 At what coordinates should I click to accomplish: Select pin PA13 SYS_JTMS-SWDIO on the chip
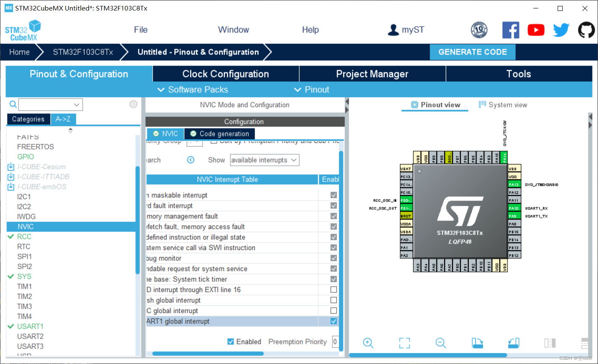pos(515,185)
